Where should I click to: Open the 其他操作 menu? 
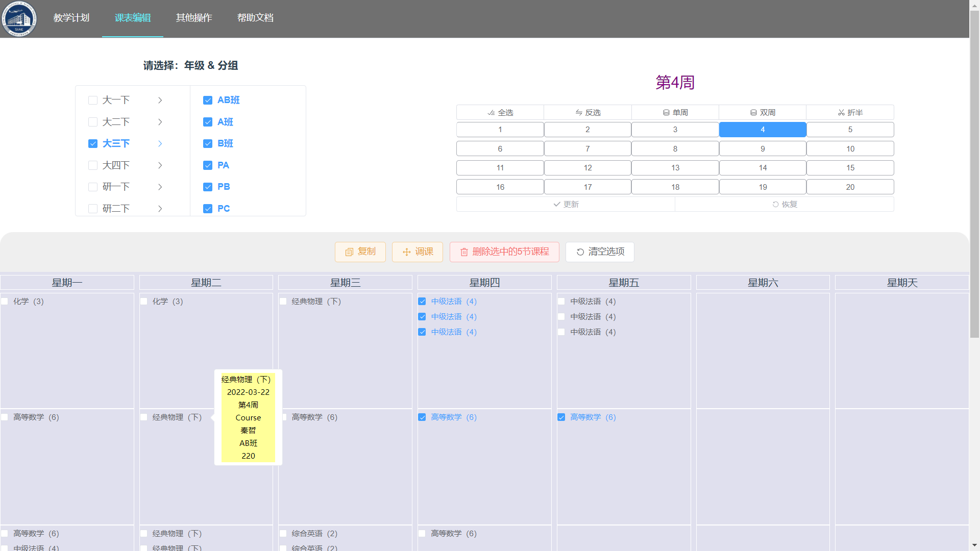194,18
